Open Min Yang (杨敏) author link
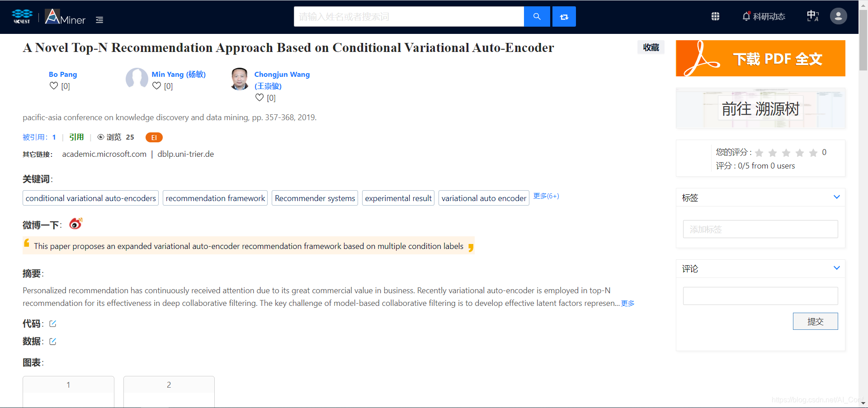 (179, 74)
